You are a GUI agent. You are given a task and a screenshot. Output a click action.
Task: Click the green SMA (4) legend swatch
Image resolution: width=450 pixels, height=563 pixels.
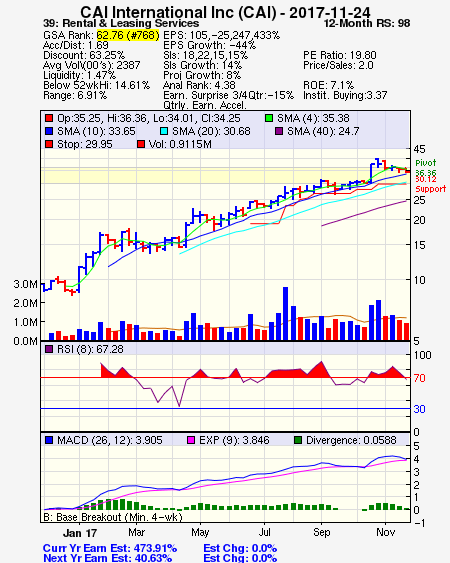click(x=269, y=118)
